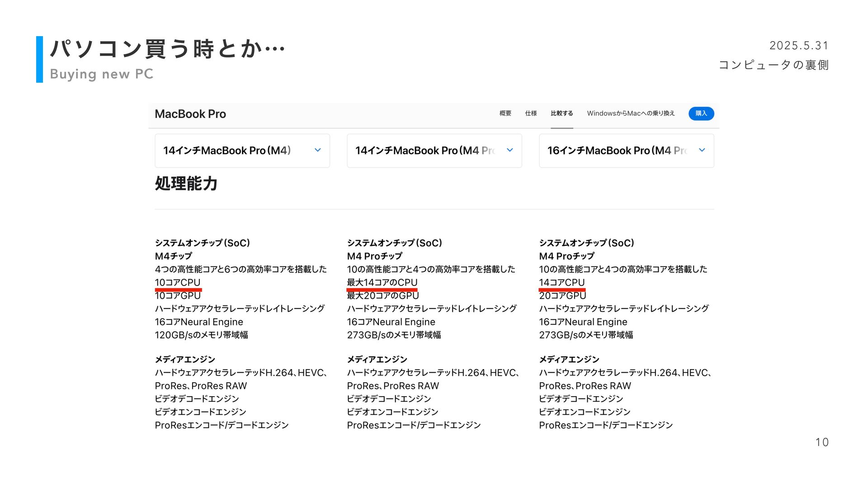Click 20コアGPU text
This screenshot has height=488, width=868.
pos(562,296)
